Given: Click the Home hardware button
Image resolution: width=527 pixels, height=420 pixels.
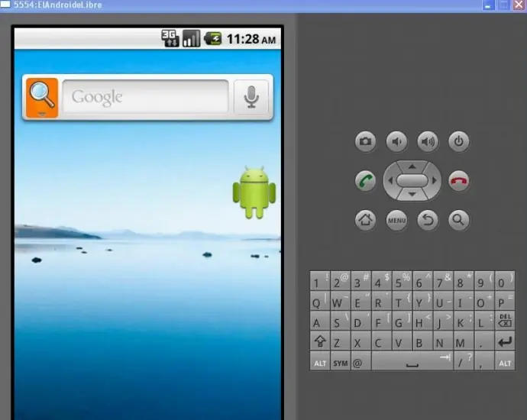Looking at the screenshot, I should click(365, 220).
